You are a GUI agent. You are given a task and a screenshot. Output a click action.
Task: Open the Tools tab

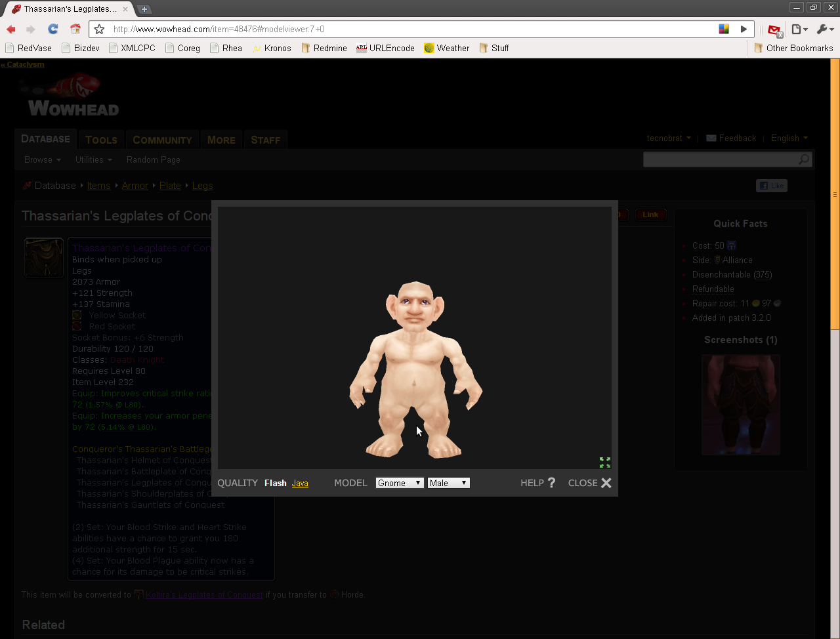pos(101,140)
